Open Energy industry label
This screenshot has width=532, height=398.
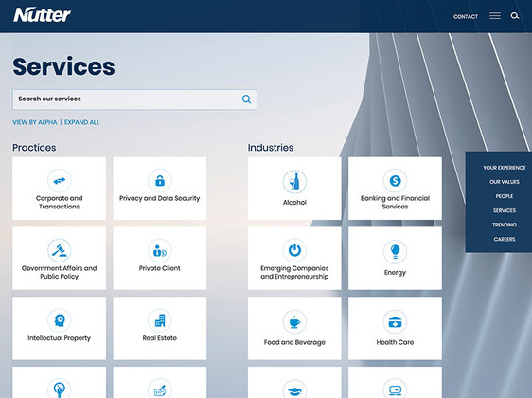point(395,272)
